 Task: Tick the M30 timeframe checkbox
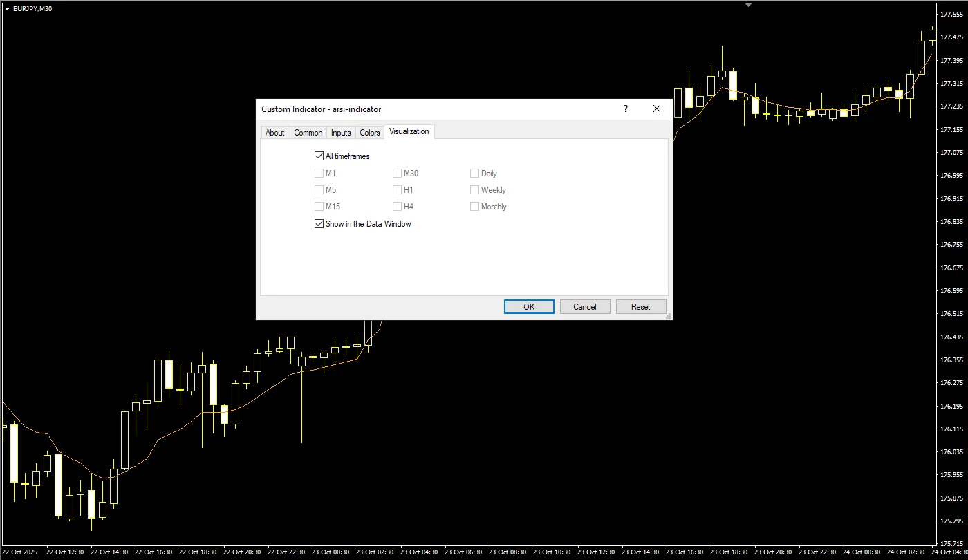click(x=398, y=174)
